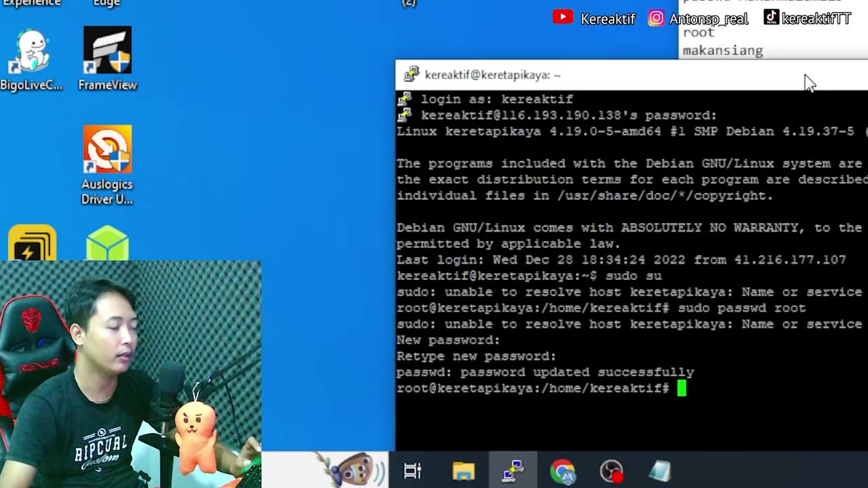Open the Auslogics Driver Updater shortcut
Viewport: 868px width, 488px height.
click(107, 165)
